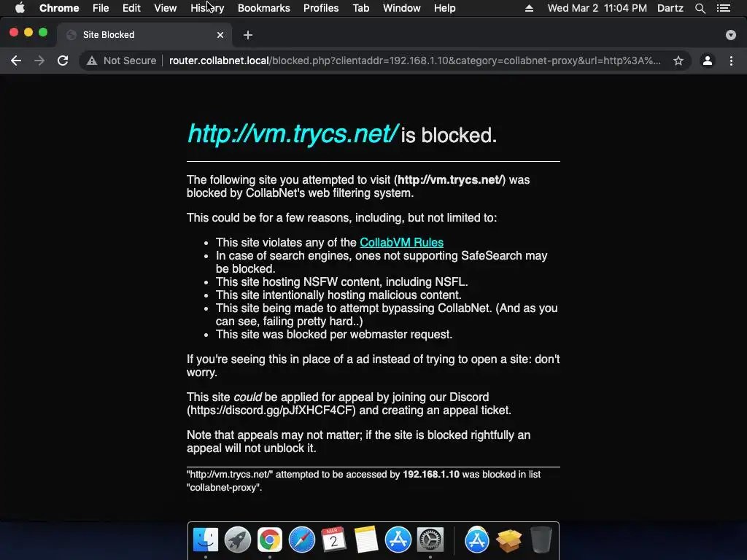Bookmark this page with the star icon
Image resolution: width=747 pixels, height=560 pixels.
pyautogui.click(x=678, y=61)
